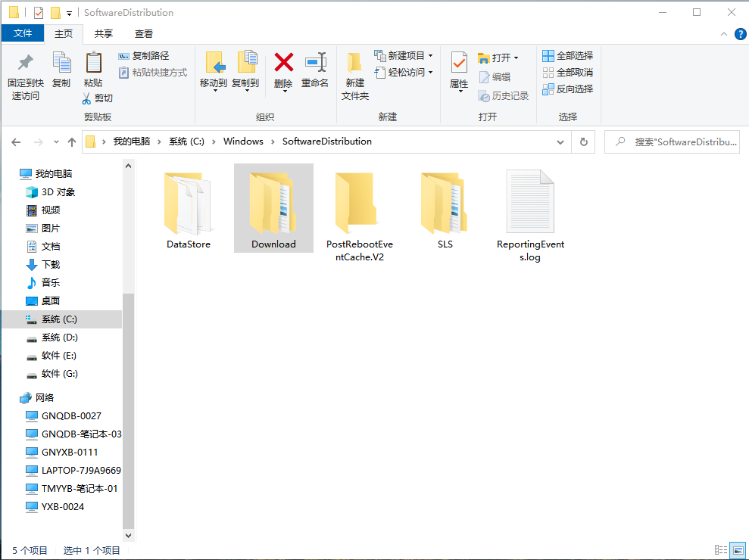Open the Move To (移动到) dropdown
This screenshot has width=749, height=560.
(x=213, y=70)
